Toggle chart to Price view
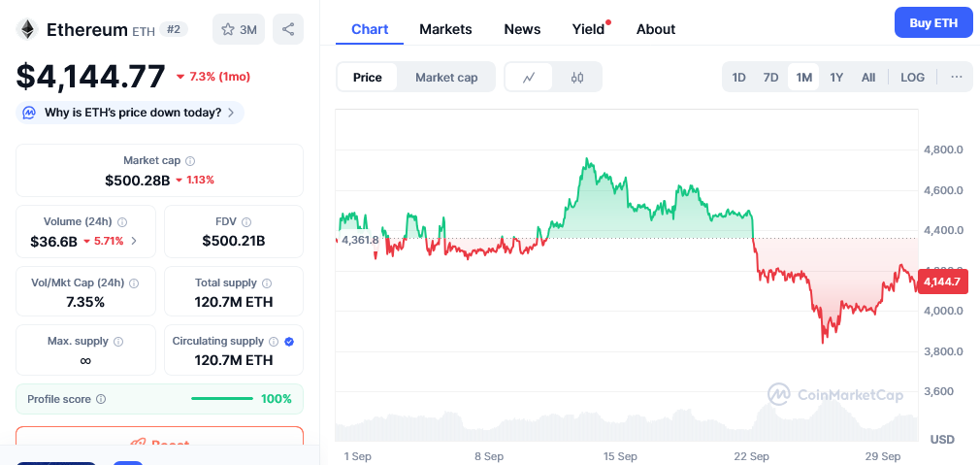The width and height of the screenshot is (980, 465). pos(368,78)
